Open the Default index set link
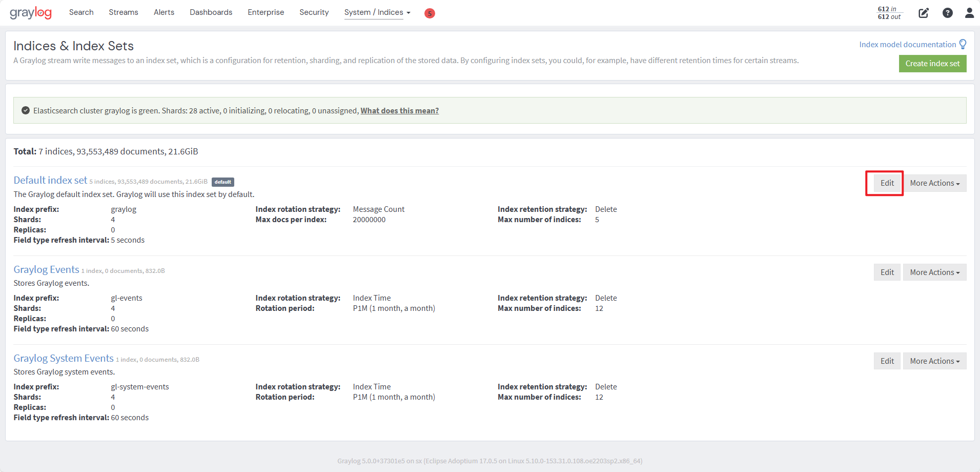The width and height of the screenshot is (980, 472). [x=50, y=180]
